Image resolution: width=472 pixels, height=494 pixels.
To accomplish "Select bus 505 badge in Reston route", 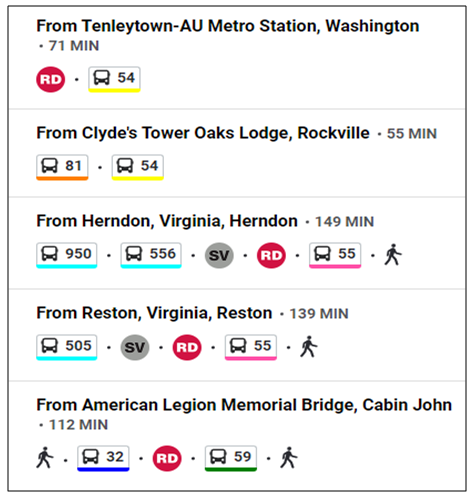I will [x=67, y=347].
